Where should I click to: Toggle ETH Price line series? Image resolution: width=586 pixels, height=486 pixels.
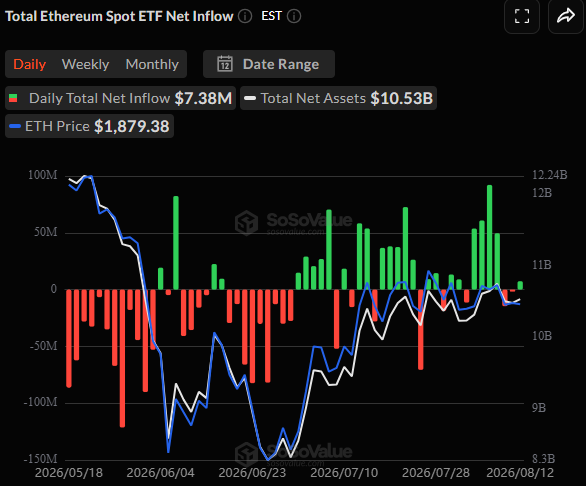coord(89,126)
